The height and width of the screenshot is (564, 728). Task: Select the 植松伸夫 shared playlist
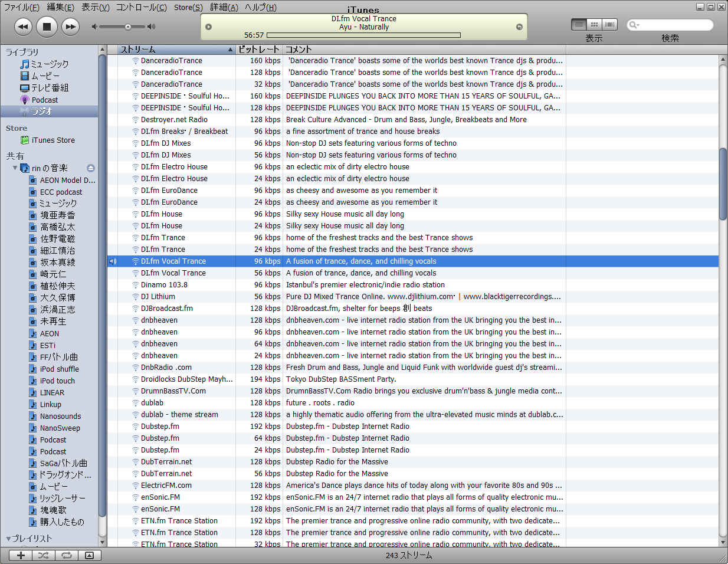pyautogui.click(x=52, y=286)
